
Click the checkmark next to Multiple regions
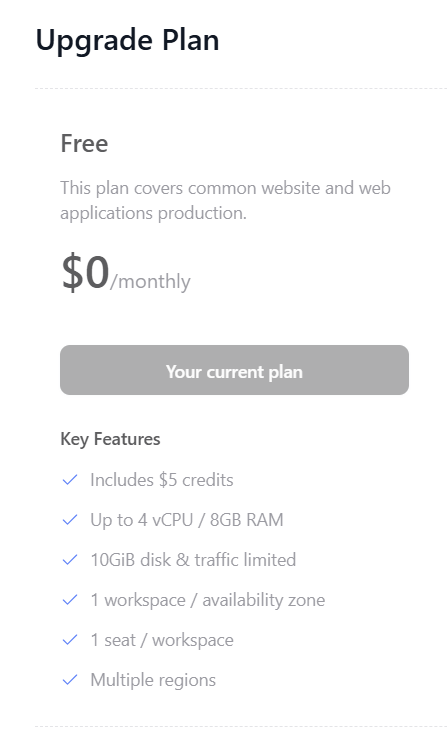pos(70,680)
